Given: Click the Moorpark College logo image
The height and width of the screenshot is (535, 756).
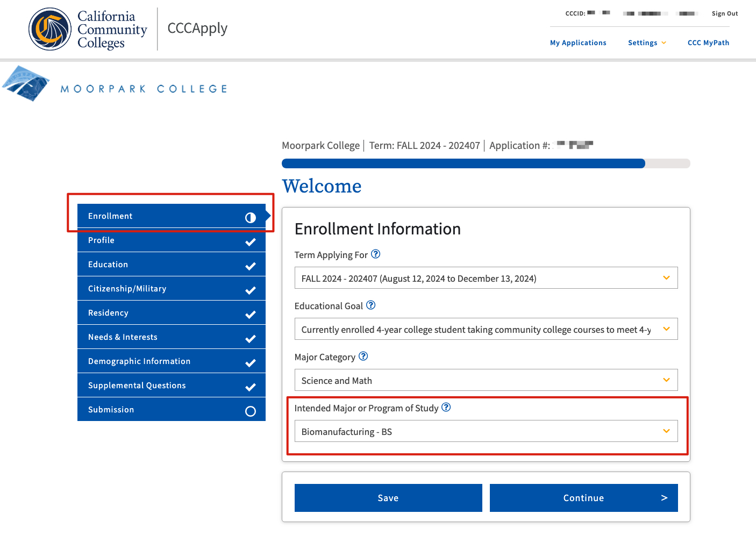Looking at the screenshot, I should click(x=26, y=84).
